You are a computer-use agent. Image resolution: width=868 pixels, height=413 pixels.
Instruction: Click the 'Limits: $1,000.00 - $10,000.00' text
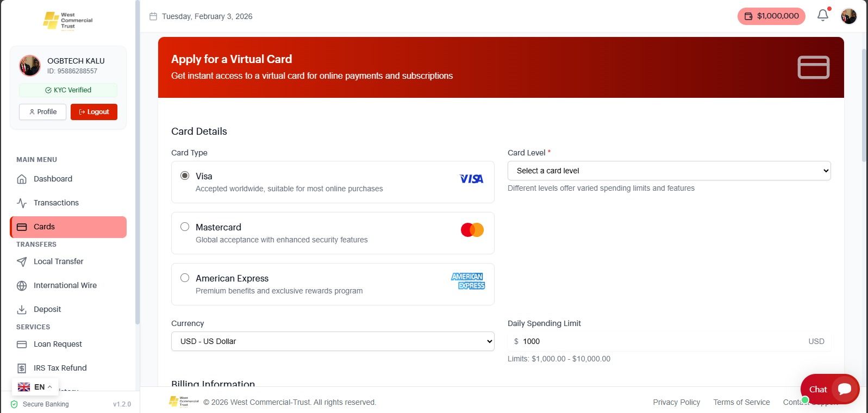click(559, 359)
